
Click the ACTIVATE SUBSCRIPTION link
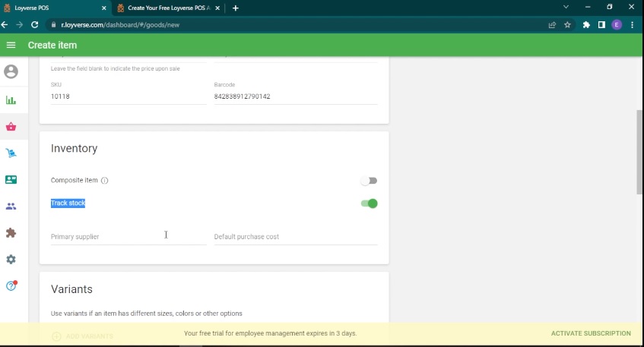point(591,333)
